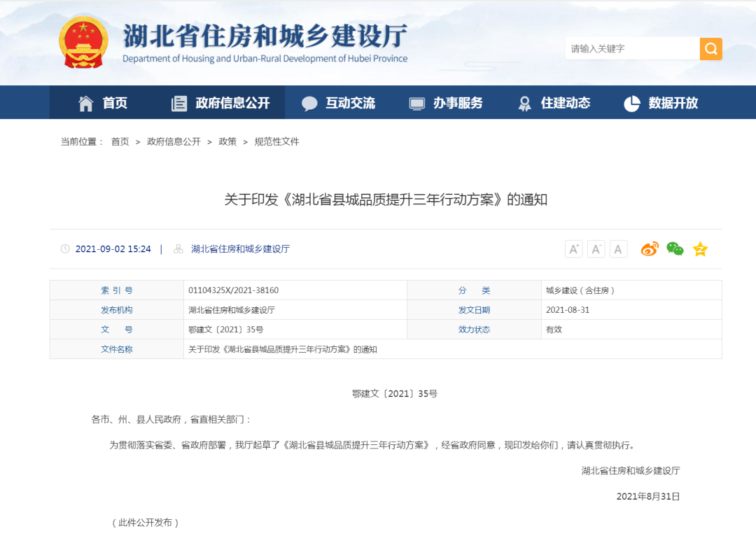Image resolution: width=756 pixels, height=543 pixels.
Task: Open the 规范性文件 breadcrumb link
Action: click(278, 141)
